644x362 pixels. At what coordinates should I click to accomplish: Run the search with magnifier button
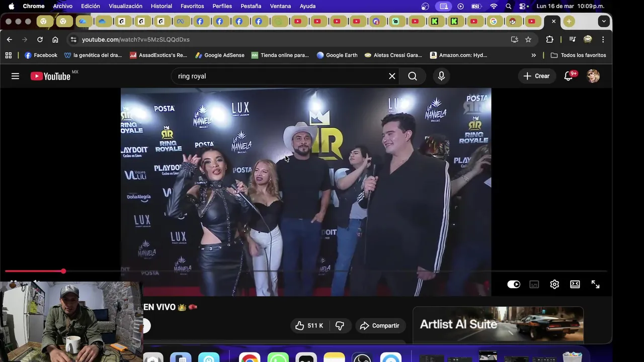[x=413, y=76]
